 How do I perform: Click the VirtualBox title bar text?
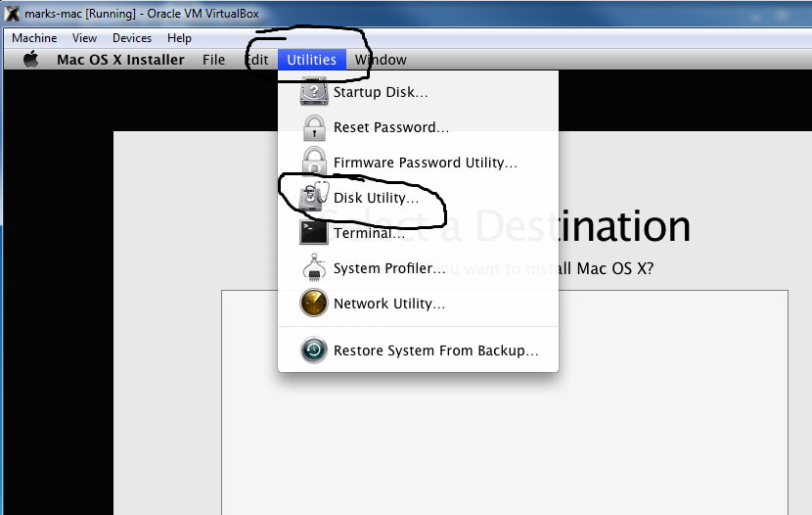point(142,14)
